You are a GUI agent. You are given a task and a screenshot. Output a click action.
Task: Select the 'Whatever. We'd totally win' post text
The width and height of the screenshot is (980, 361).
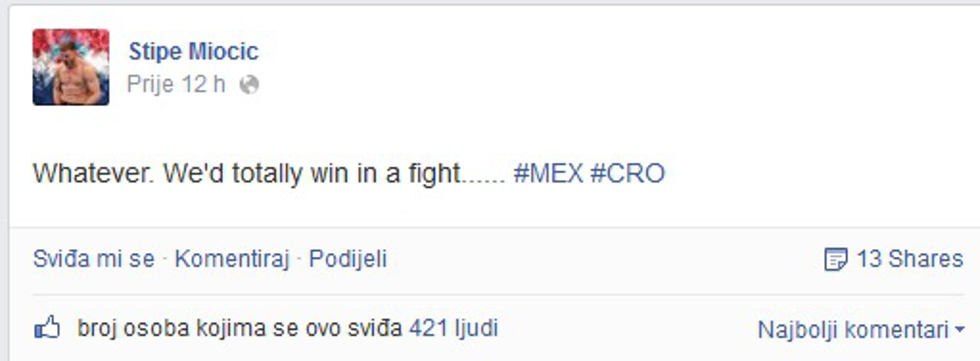point(270,173)
